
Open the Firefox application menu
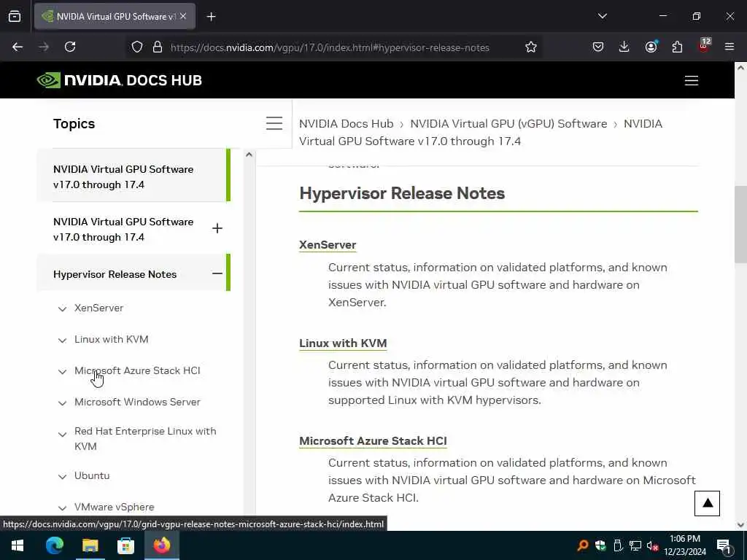729,47
